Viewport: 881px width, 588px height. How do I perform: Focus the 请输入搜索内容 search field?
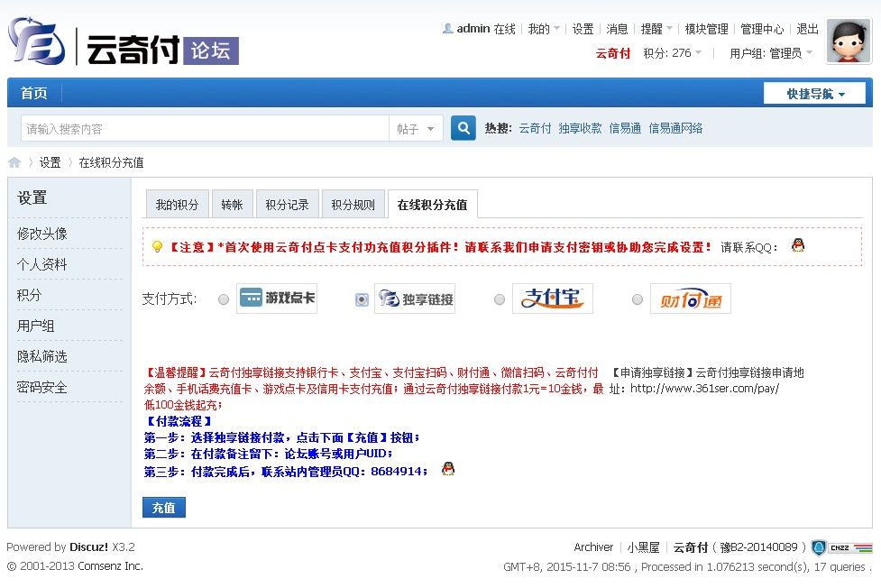205,129
